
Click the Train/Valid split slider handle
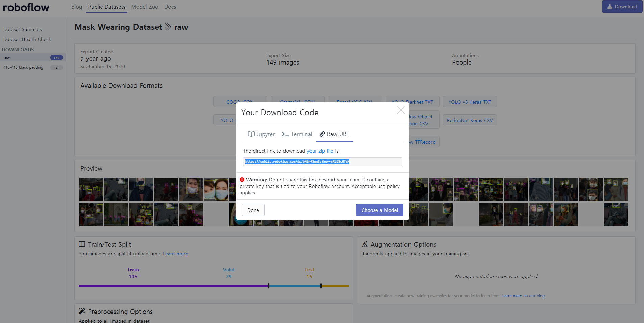[269, 286]
